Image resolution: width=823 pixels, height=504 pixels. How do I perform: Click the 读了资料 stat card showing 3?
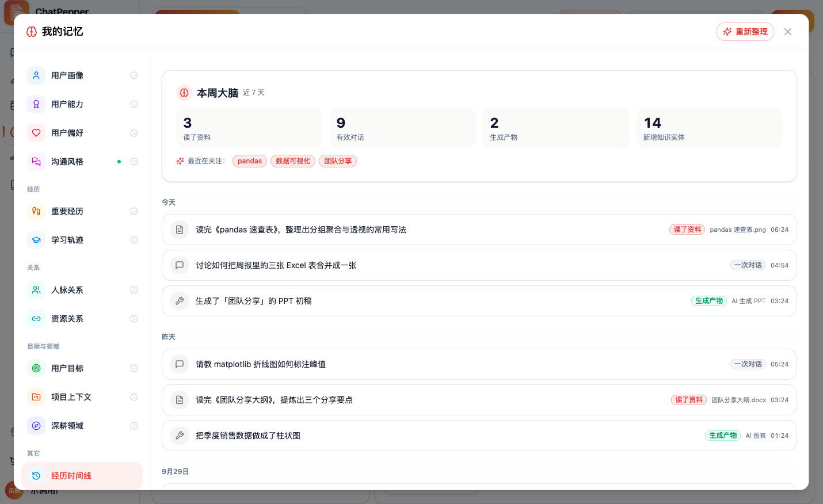(x=249, y=128)
